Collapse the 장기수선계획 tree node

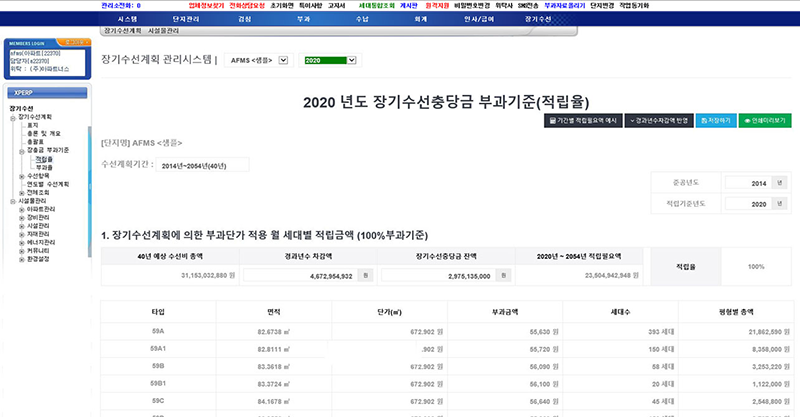tap(13, 117)
